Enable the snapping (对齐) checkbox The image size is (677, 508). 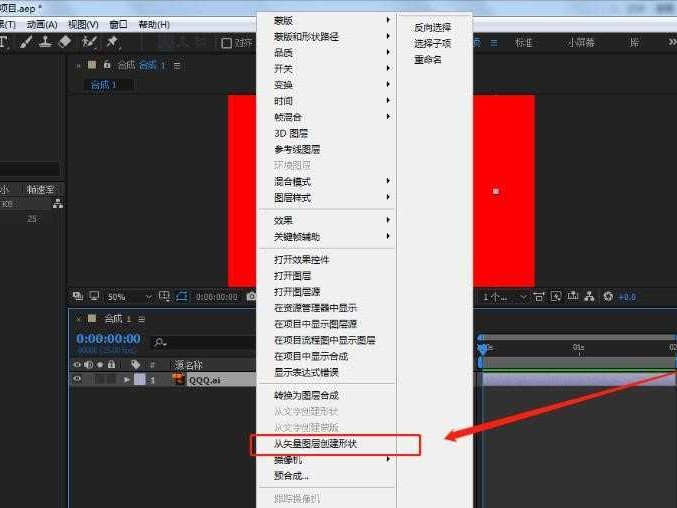[x=226, y=43]
